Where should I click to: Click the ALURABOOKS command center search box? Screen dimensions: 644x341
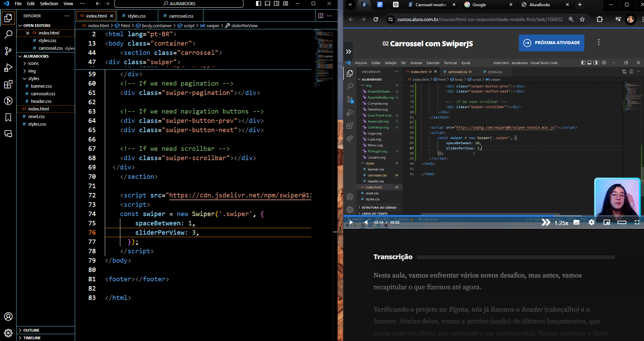[x=179, y=3]
